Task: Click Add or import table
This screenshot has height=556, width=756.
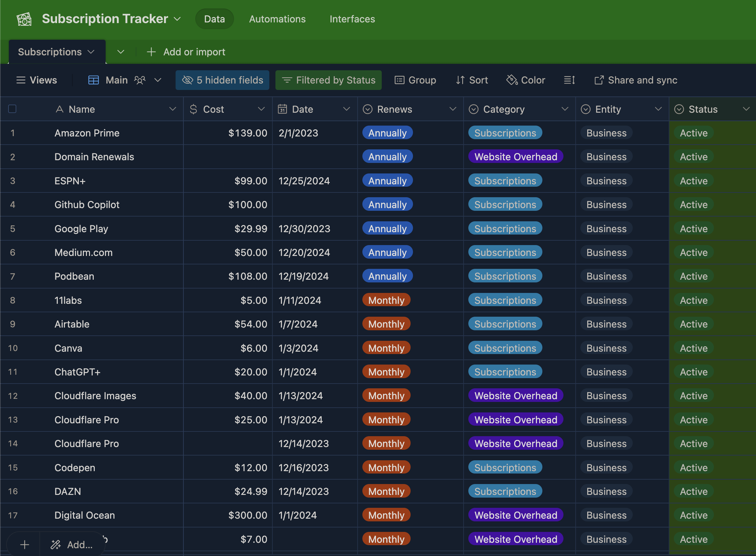Action: [186, 52]
